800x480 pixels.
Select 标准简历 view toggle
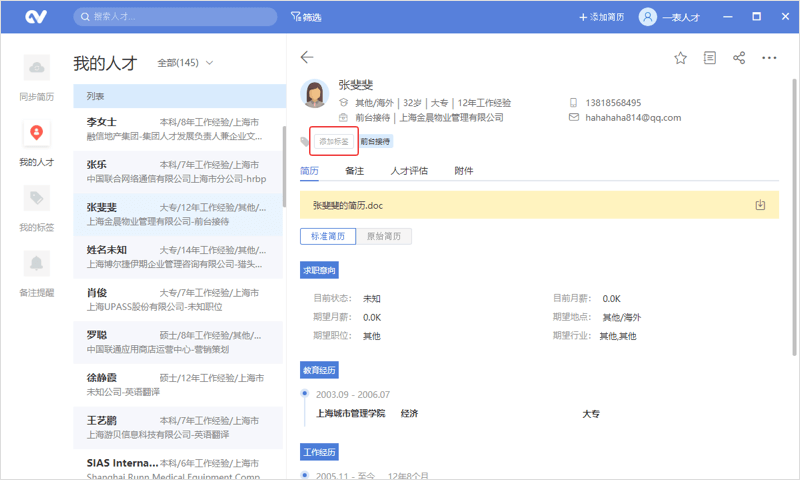coord(328,236)
